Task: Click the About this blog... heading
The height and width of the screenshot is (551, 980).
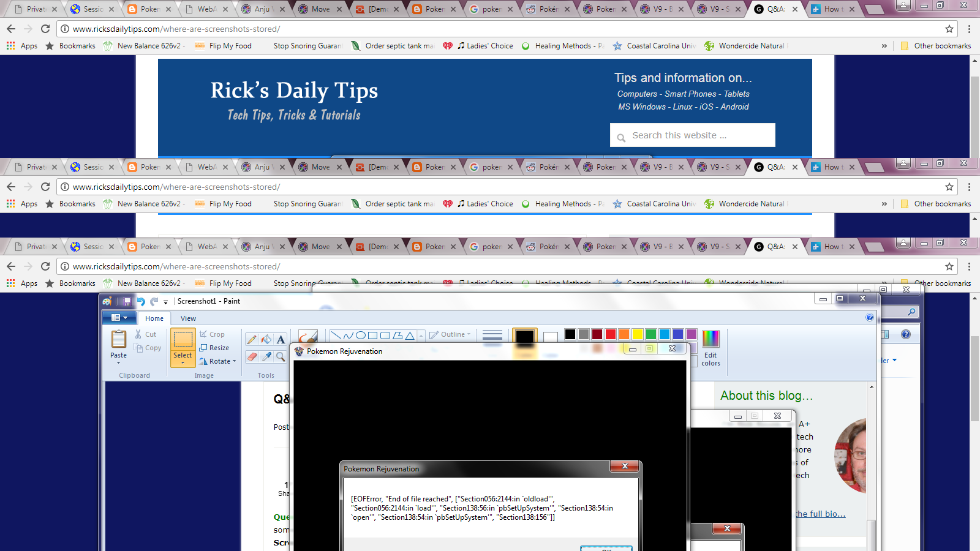Action: 766,395
